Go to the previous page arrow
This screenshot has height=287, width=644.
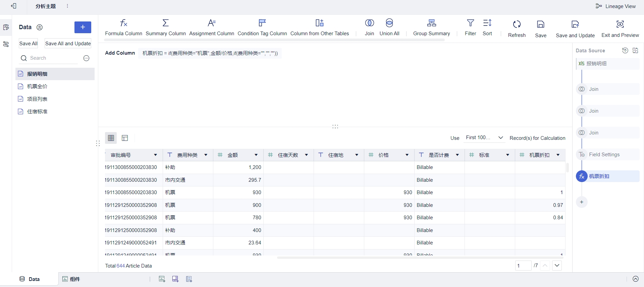coord(545,266)
